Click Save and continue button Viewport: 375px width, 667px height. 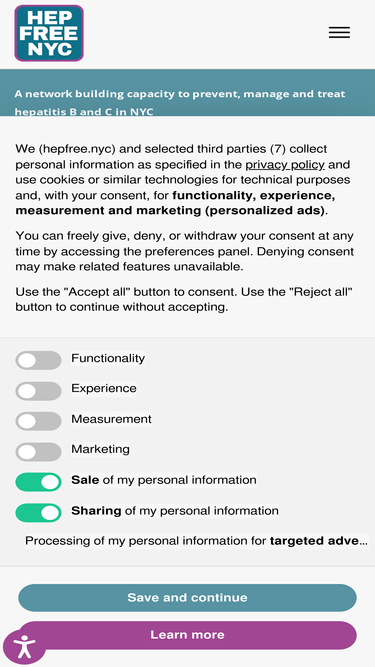(188, 598)
